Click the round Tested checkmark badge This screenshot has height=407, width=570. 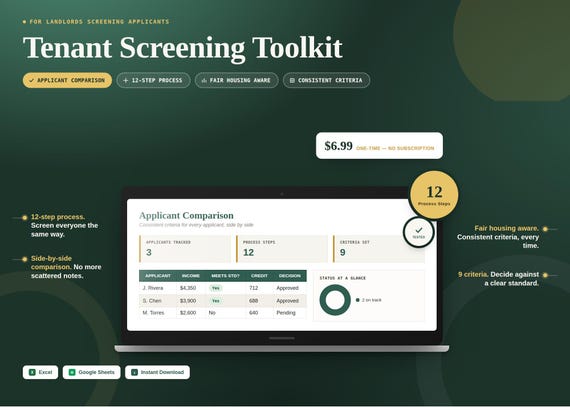click(x=418, y=232)
